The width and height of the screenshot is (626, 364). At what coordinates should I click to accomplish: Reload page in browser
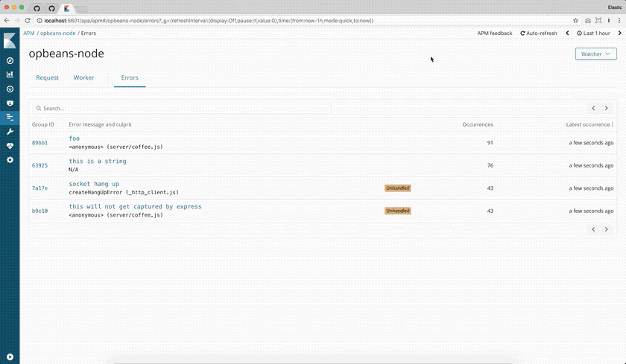[x=28, y=21]
